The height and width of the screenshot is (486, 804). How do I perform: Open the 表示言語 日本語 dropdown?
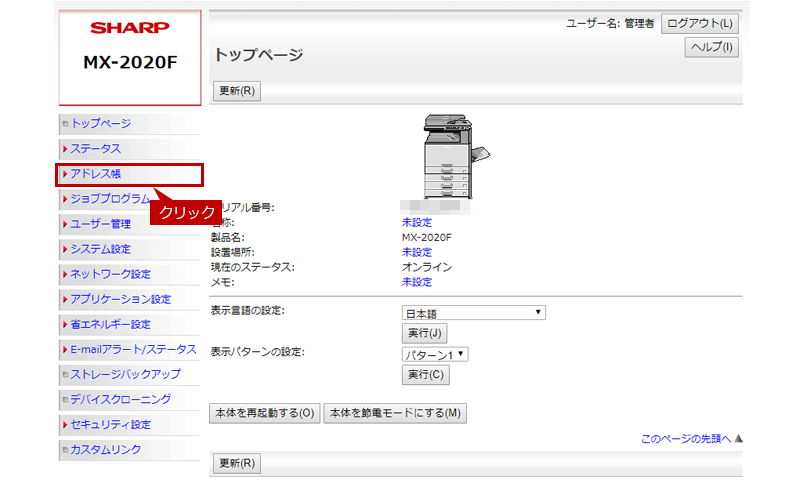[x=473, y=313]
